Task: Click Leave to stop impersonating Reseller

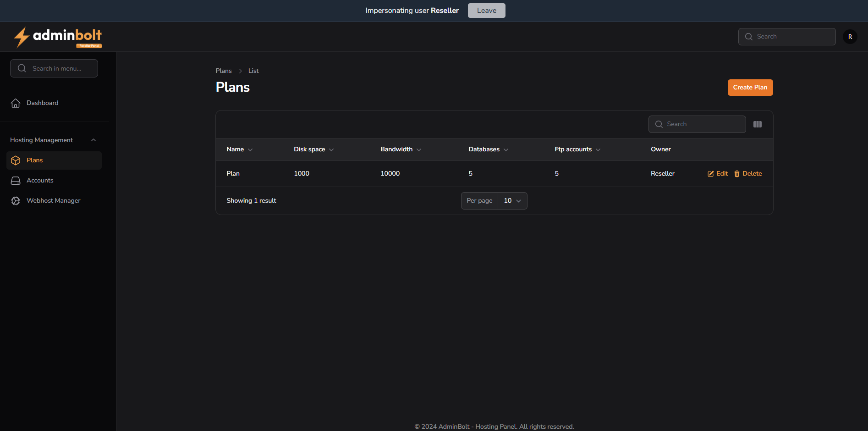Action: tap(486, 10)
